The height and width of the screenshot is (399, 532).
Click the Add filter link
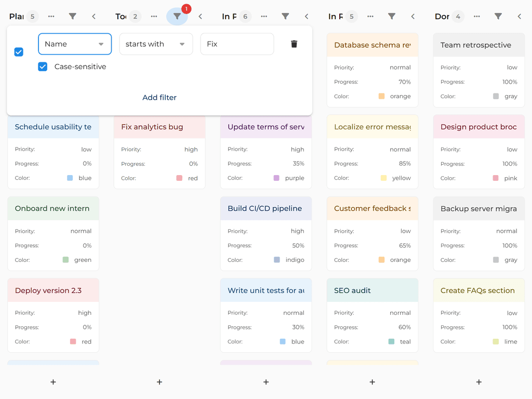click(159, 98)
